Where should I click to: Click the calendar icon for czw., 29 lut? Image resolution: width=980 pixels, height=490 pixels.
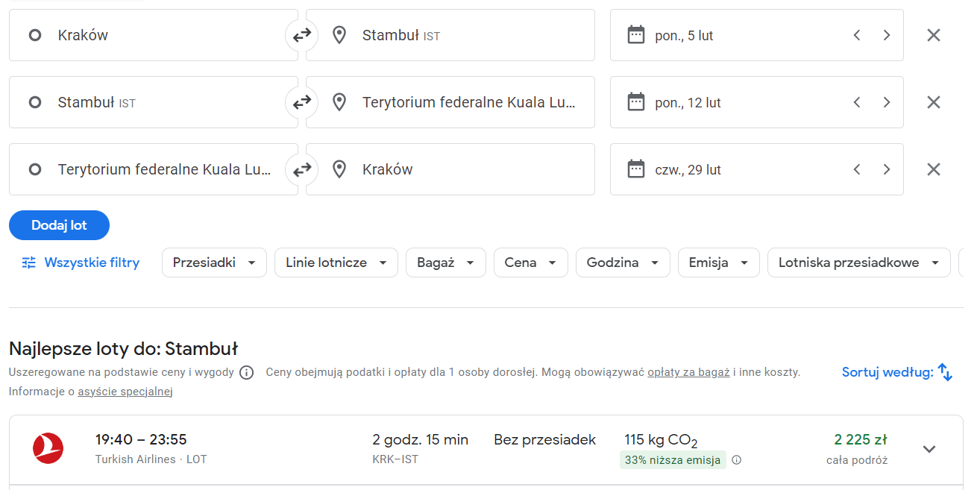tap(635, 169)
